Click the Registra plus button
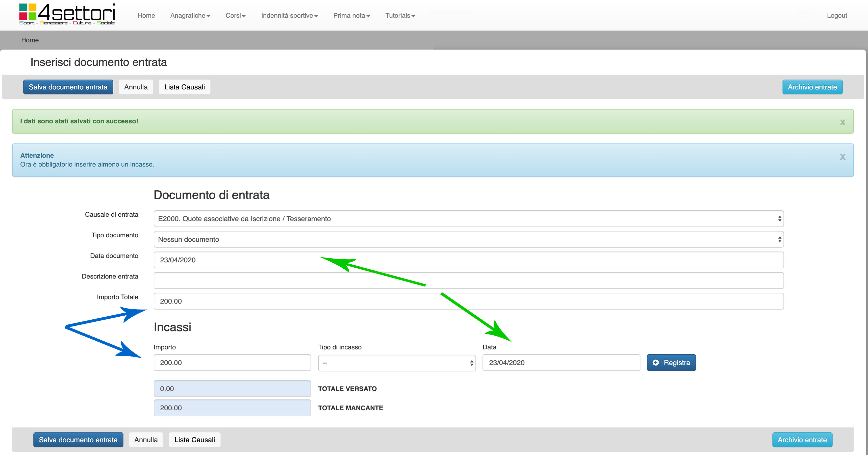868x455 pixels. click(671, 363)
